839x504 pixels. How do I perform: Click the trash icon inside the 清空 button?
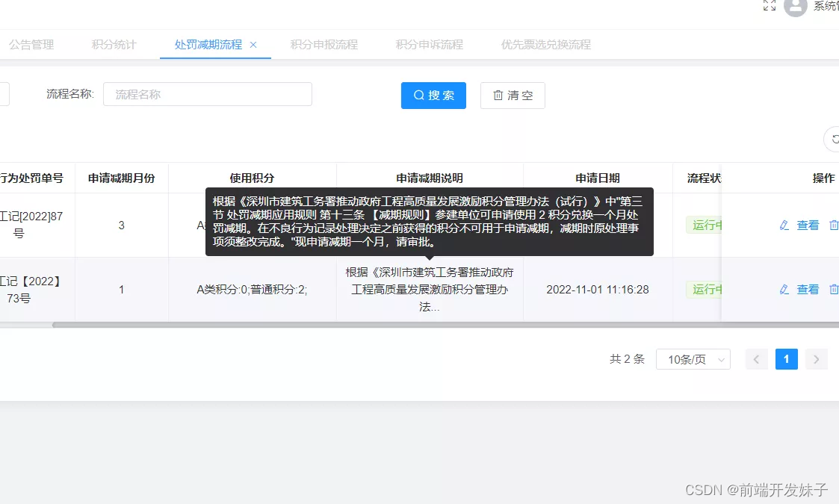(x=498, y=95)
